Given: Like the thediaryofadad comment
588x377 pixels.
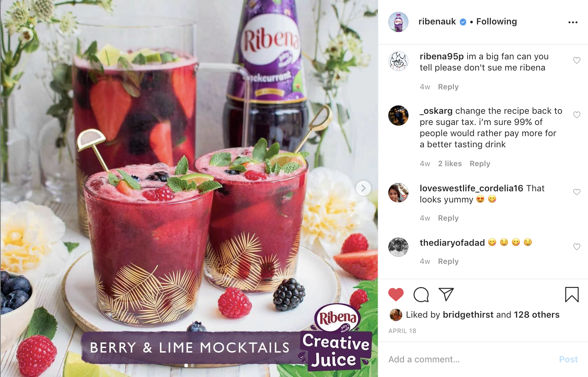Looking at the screenshot, I should pos(577,247).
